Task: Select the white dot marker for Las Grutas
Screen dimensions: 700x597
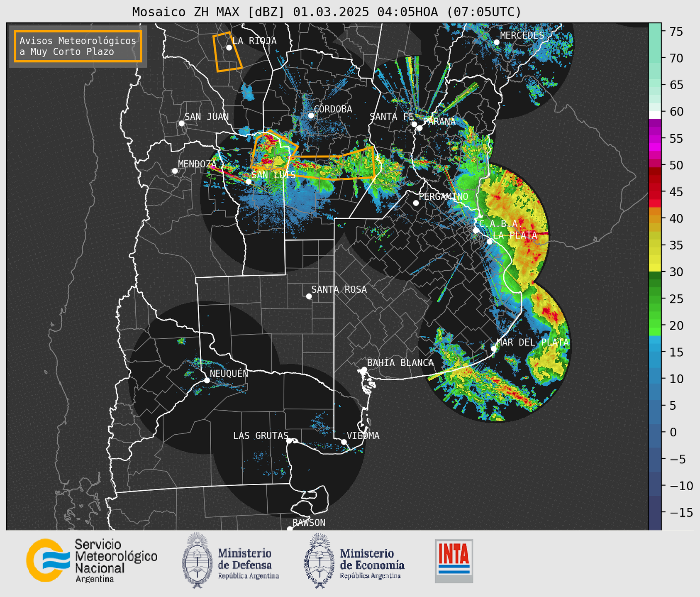Action: tap(289, 440)
